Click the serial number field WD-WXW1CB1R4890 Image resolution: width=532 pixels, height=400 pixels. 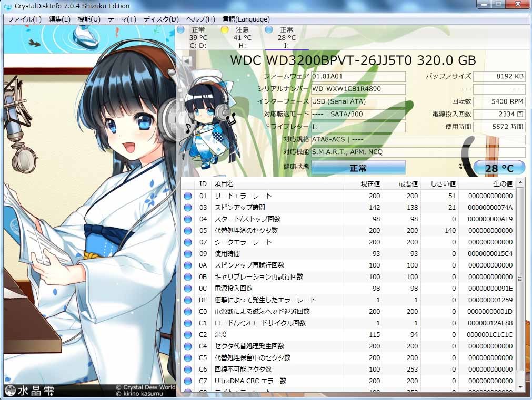coord(358,89)
